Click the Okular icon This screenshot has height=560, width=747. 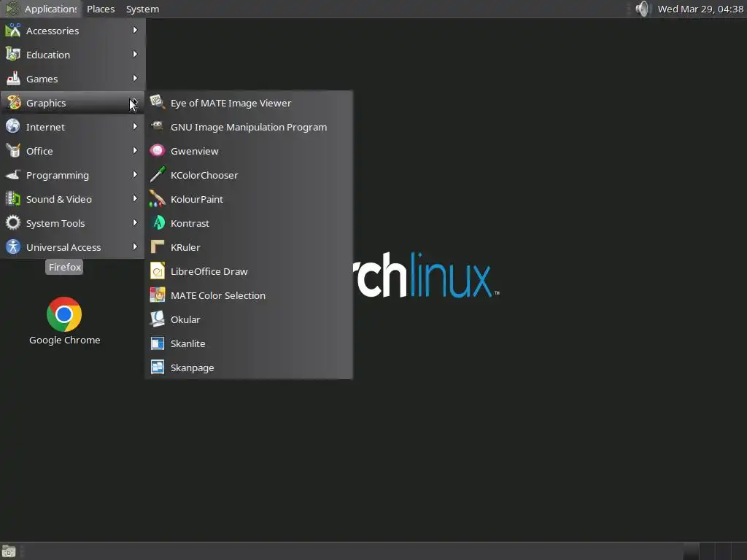[x=158, y=319]
